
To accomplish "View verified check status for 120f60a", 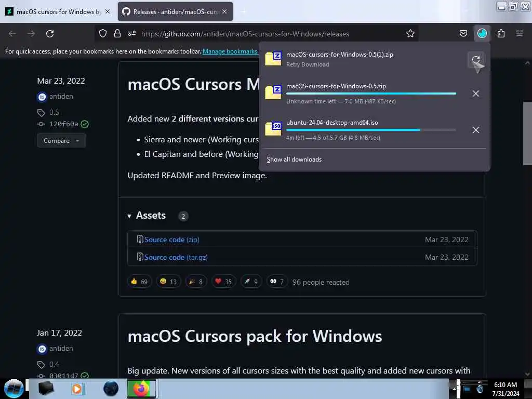I will (x=85, y=124).
